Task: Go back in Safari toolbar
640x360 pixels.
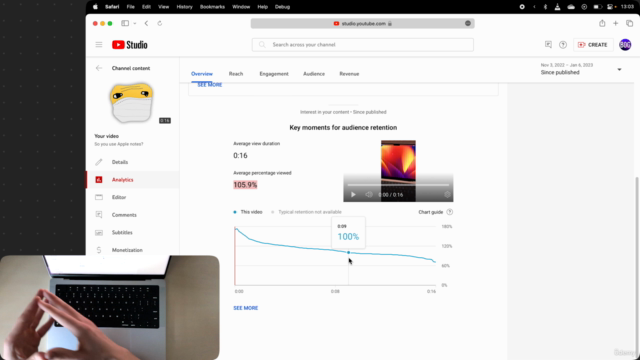Action: pyautogui.click(x=146, y=23)
